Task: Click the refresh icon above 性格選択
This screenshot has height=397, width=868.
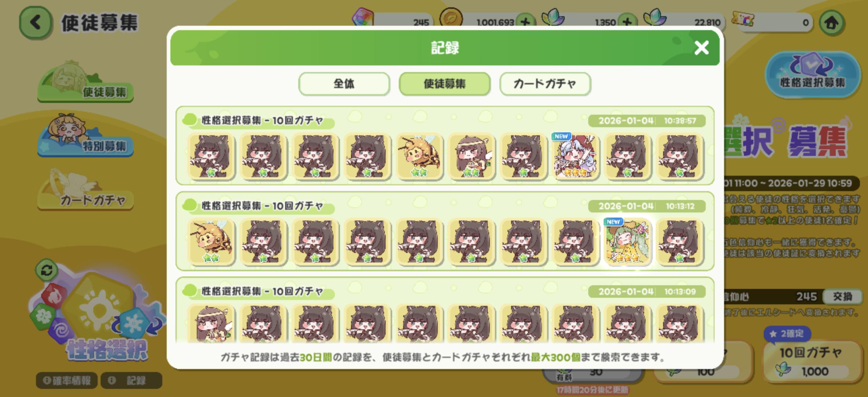Action: coord(47,271)
